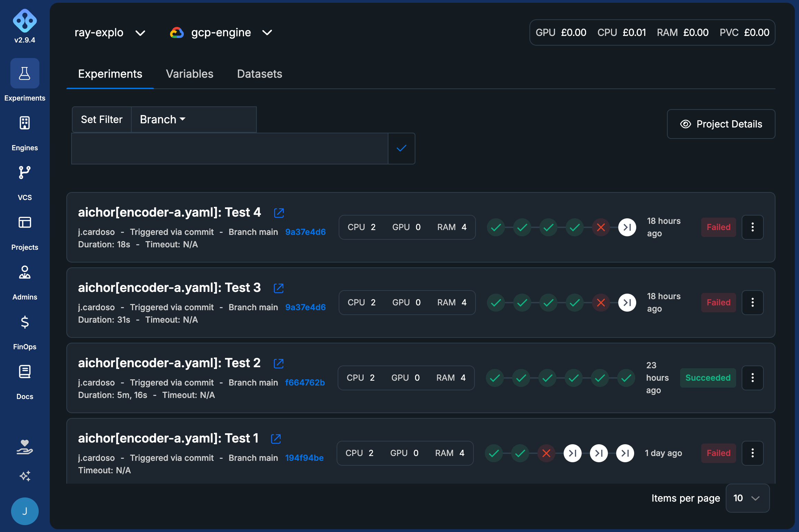Open commit 9a37e4d6 on Test 4
799x532 pixels.
pyautogui.click(x=305, y=232)
